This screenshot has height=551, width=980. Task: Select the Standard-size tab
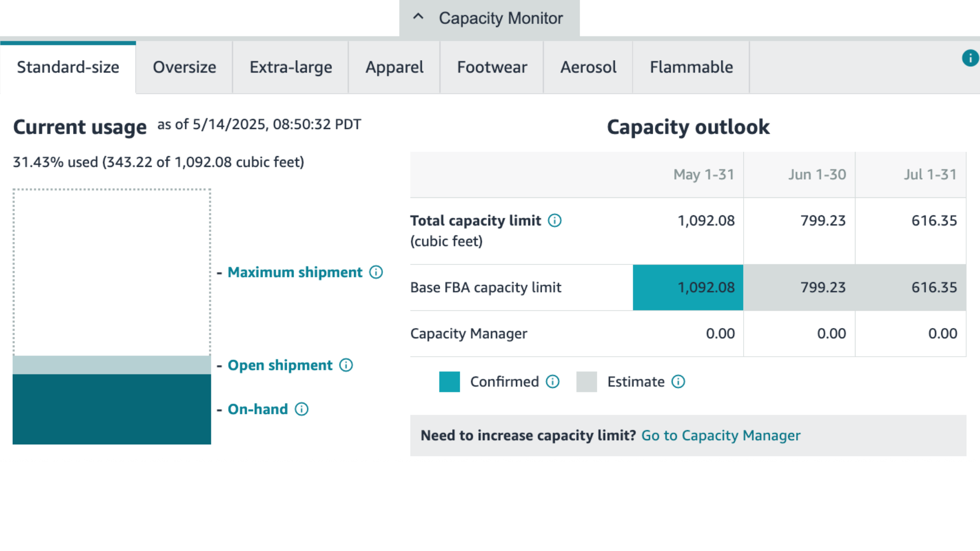point(68,67)
